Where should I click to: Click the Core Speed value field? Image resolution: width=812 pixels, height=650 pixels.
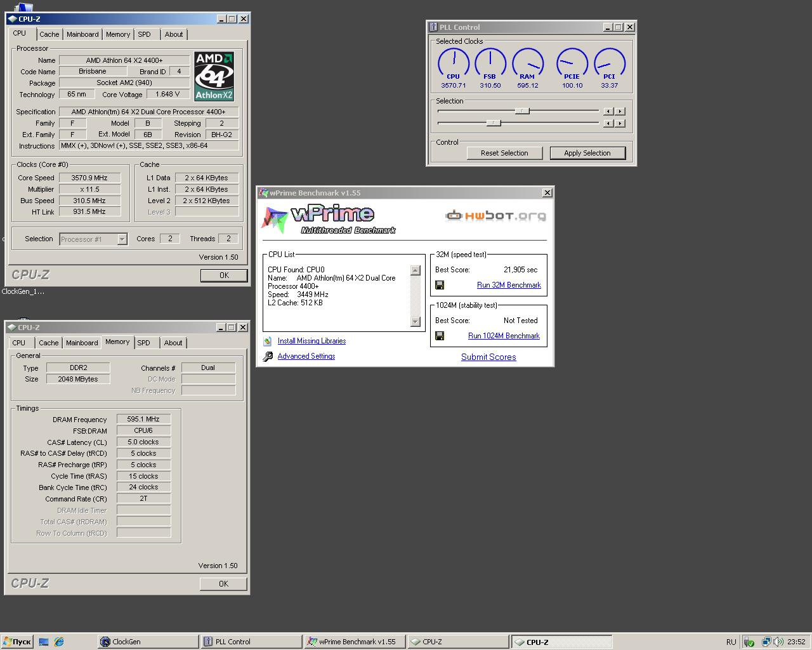pos(89,178)
